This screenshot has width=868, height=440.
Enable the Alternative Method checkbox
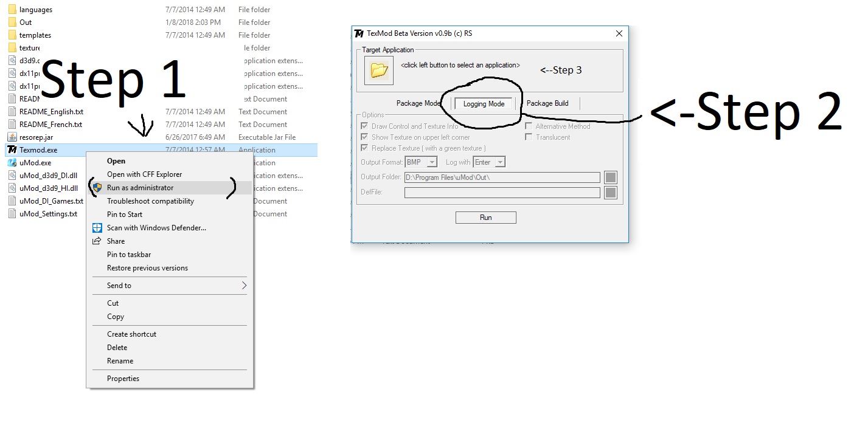pyautogui.click(x=529, y=126)
